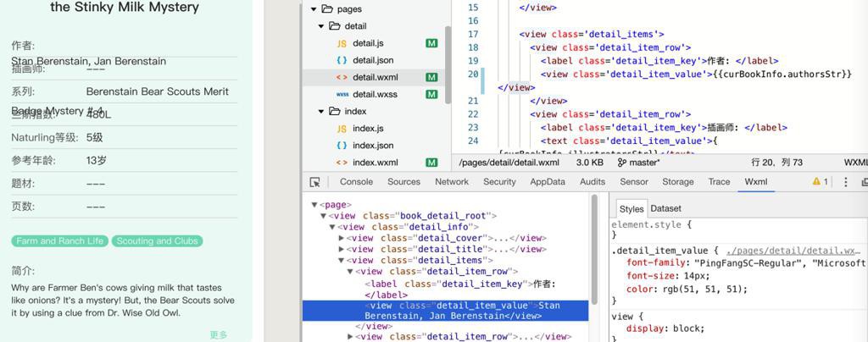This screenshot has width=868, height=342.
Task: Open the Sensor tab
Action: 634,182
